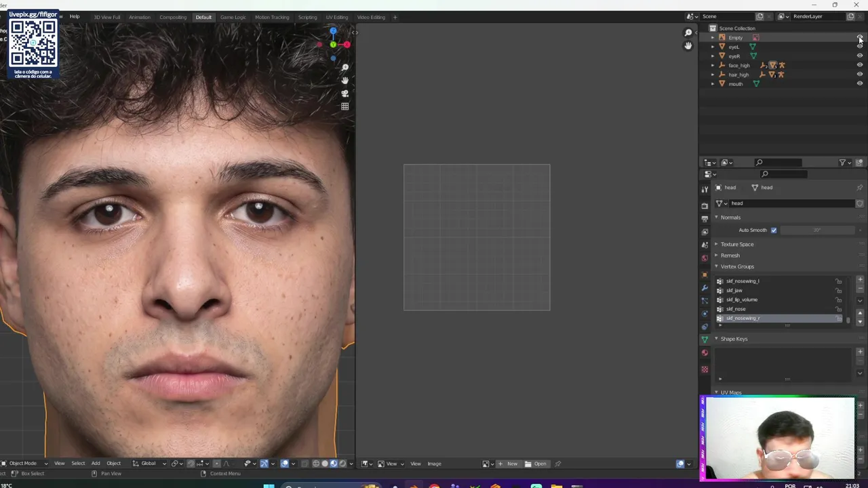The width and height of the screenshot is (868, 488).
Task: Open the outliner filter dropdown
Action: [845, 163]
